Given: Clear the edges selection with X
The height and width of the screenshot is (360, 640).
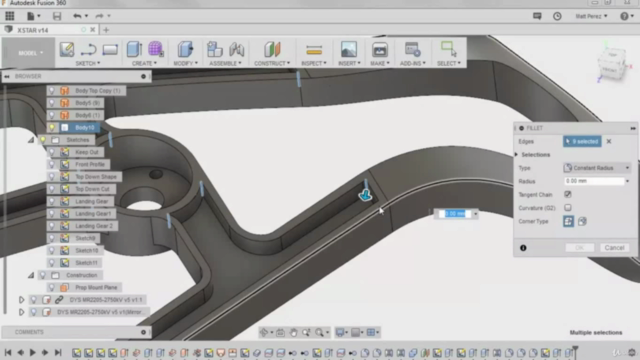Looking at the screenshot, I should (609, 141).
